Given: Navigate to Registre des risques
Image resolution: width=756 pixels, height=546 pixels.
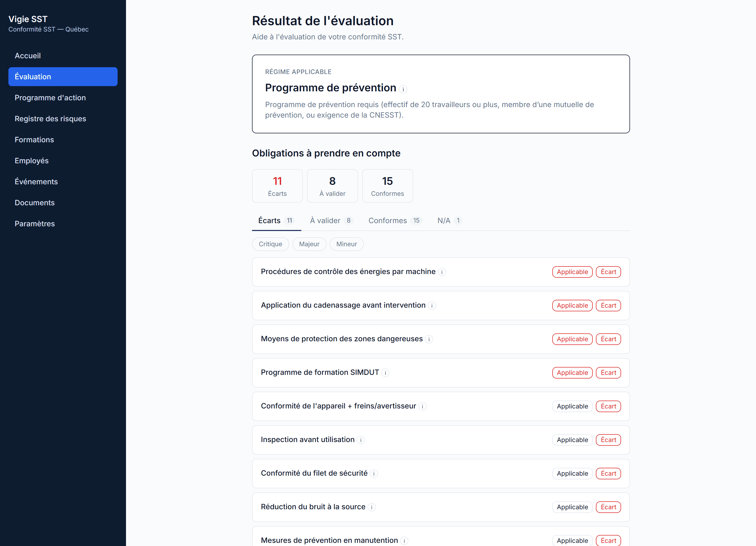Looking at the screenshot, I should 63,119.
